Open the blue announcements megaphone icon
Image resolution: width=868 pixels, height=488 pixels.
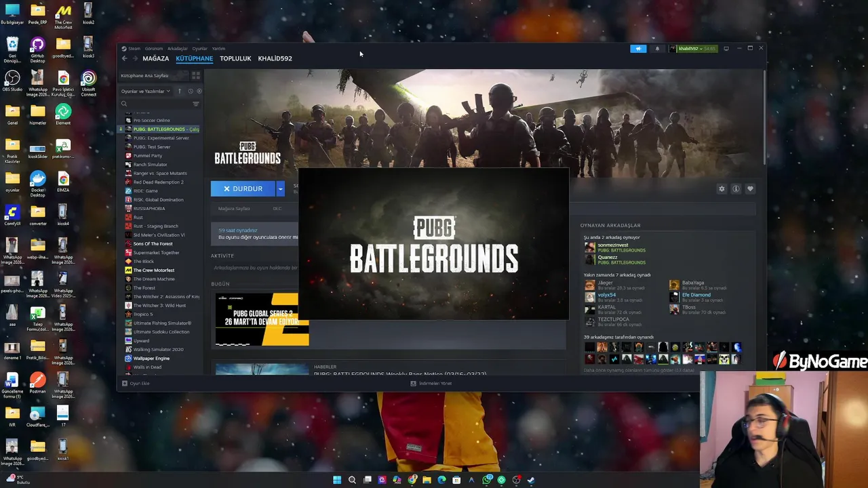(638, 49)
